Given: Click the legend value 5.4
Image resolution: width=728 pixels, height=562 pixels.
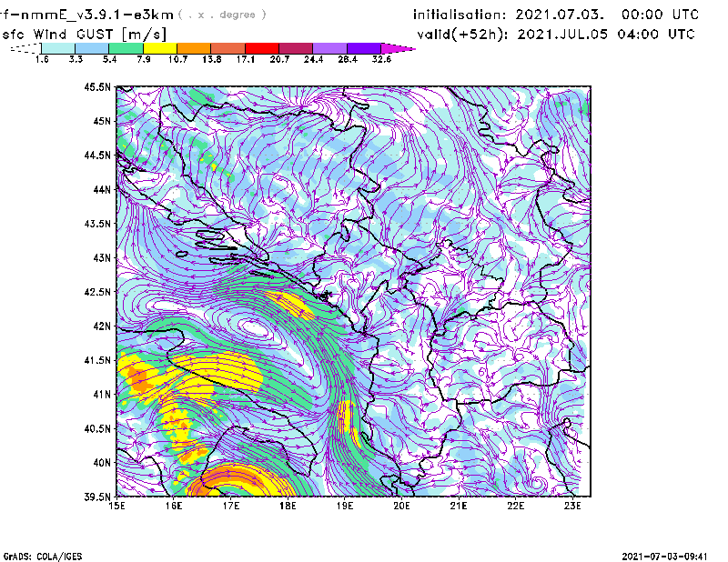Looking at the screenshot, I should point(109,59).
